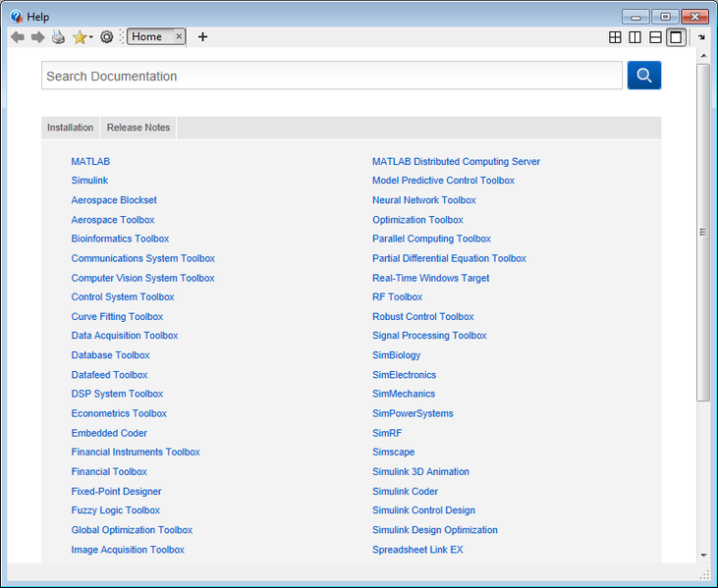Image resolution: width=718 pixels, height=588 pixels.
Task: Add a new tab with plus button
Action: (x=203, y=36)
